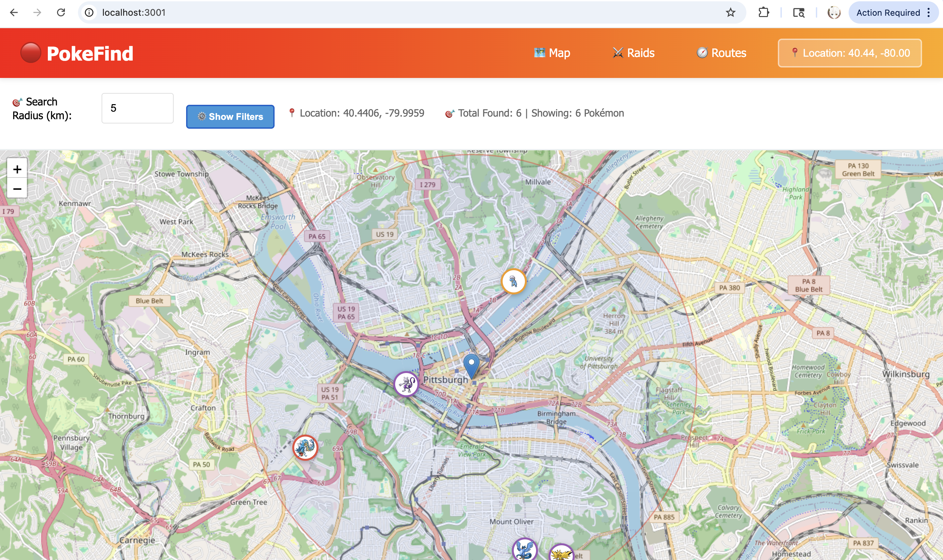Toggle the Show Filters panel

(x=230, y=117)
